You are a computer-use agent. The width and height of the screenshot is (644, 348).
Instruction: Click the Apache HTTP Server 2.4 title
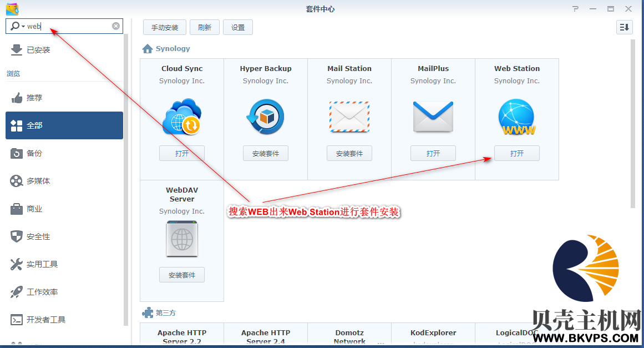tap(266, 337)
